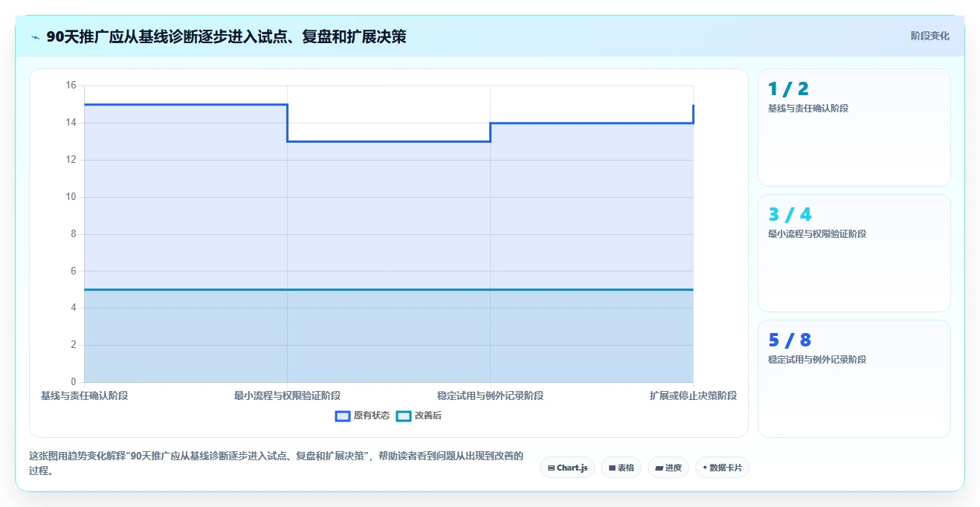Click x-axis label 稳定试用与例外记录阶段

coord(490,395)
